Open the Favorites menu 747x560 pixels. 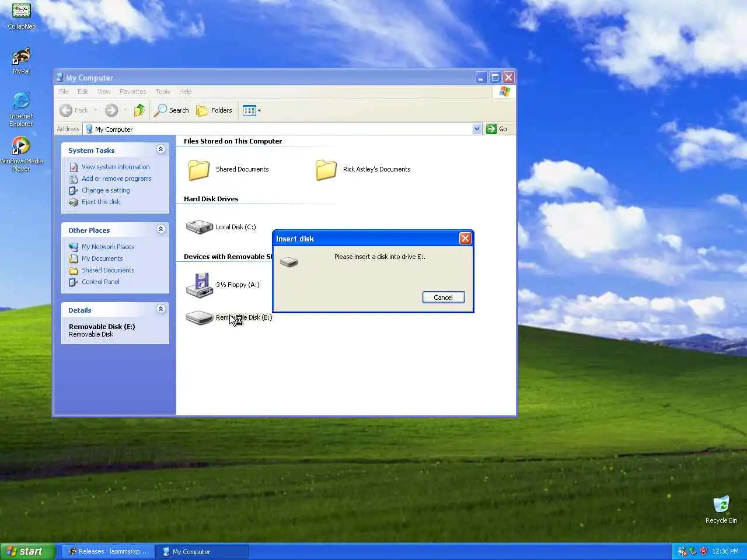(133, 92)
